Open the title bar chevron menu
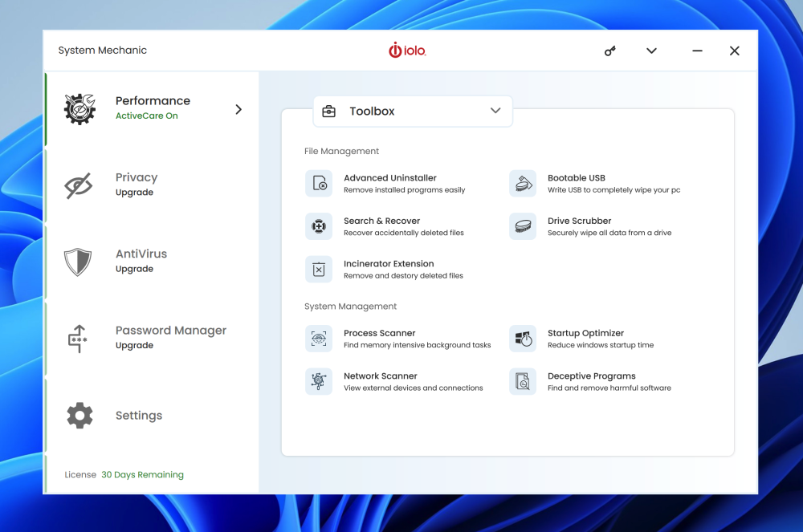The width and height of the screenshot is (803, 532). [x=651, y=51]
